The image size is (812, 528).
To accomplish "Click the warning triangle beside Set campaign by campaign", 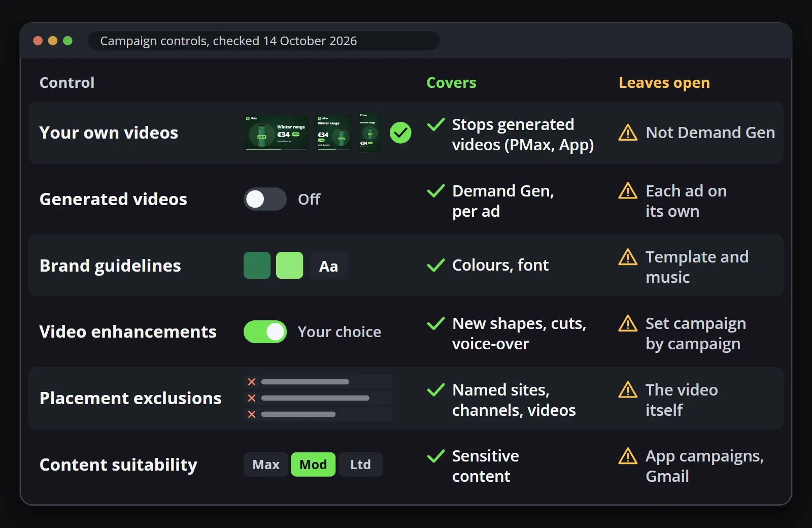I will [628, 323].
